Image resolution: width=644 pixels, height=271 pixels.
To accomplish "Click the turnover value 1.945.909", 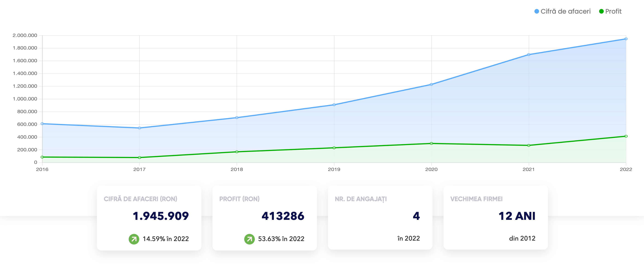I will [x=161, y=216].
